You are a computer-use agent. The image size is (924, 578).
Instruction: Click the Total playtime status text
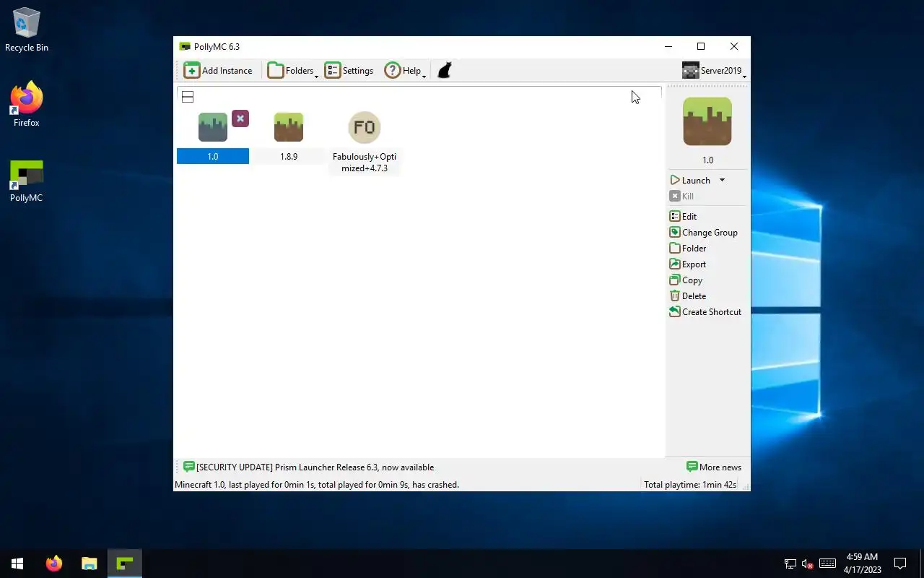pyautogui.click(x=690, y=485)
